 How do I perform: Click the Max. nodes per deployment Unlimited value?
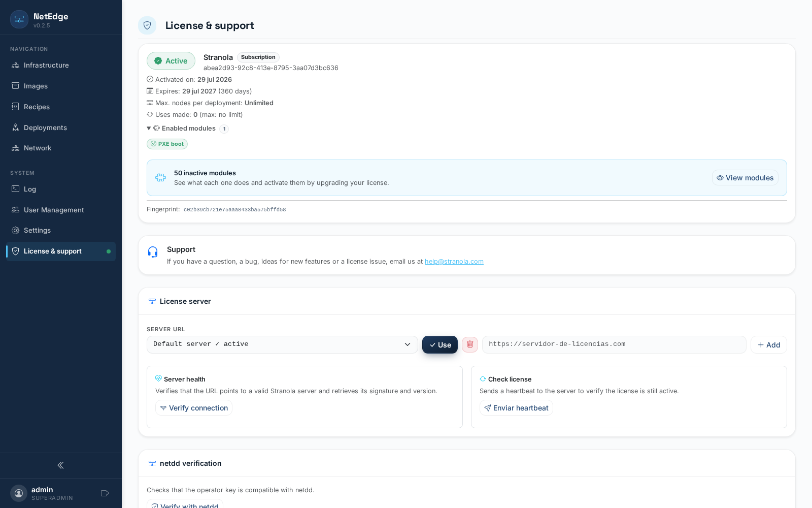(x=259, y=103)
